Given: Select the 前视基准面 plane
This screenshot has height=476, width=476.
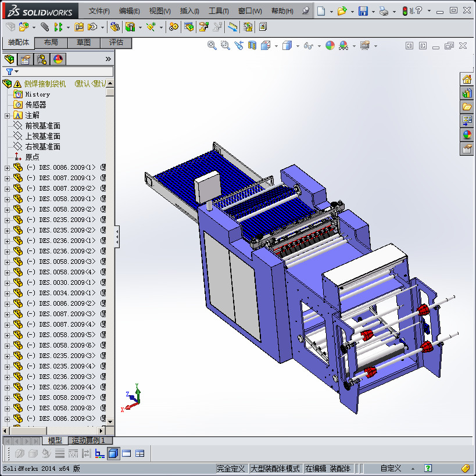Looking at the screenshot, I should (x=42, y=126).
